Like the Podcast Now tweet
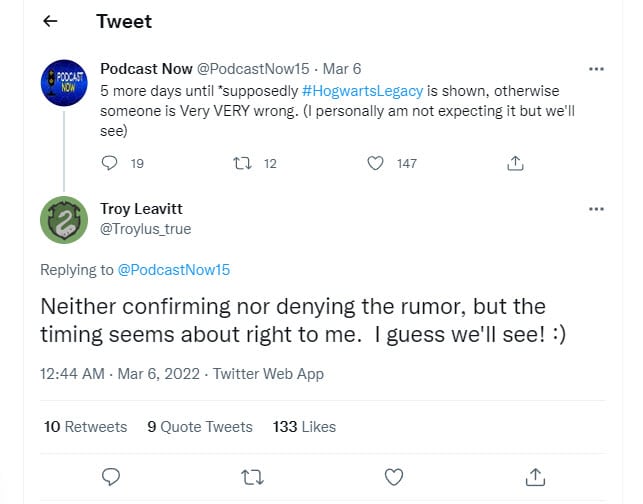The image size is (643, 504). click(x=375, y=163)
